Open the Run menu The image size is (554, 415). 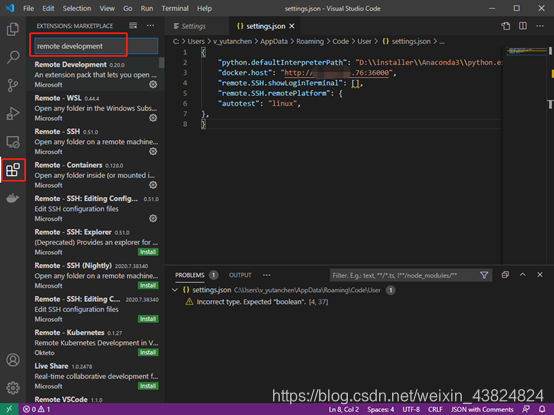tap(147, 8)
